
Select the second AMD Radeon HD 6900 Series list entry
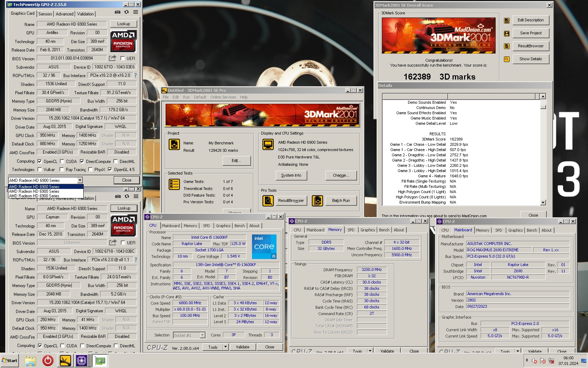click(x=46, y=191)
